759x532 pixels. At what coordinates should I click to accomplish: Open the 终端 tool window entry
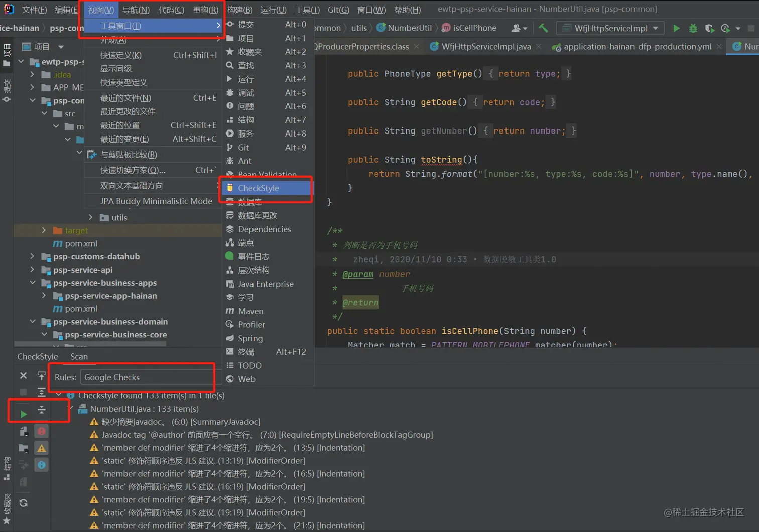(x=268, y=352)
